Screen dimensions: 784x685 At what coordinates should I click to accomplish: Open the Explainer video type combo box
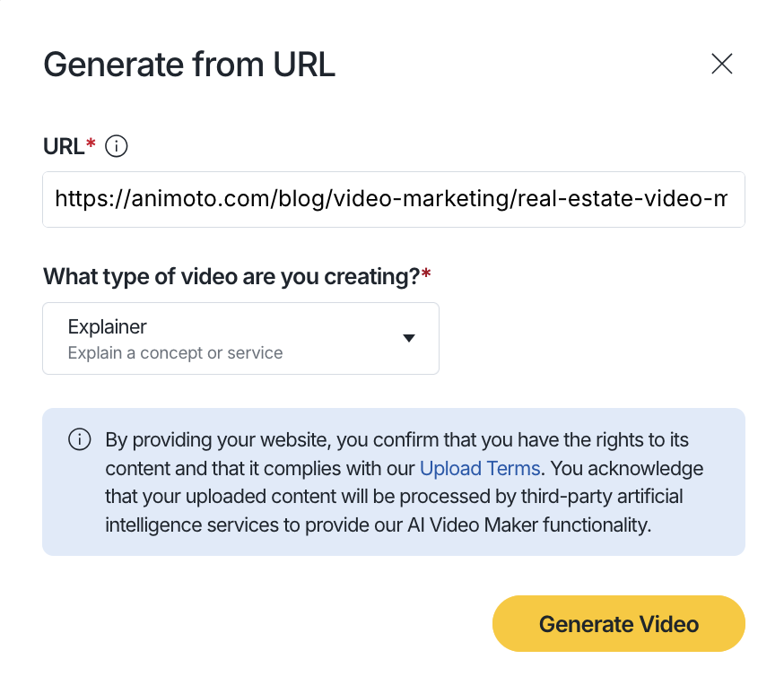(x=240, y=338)
